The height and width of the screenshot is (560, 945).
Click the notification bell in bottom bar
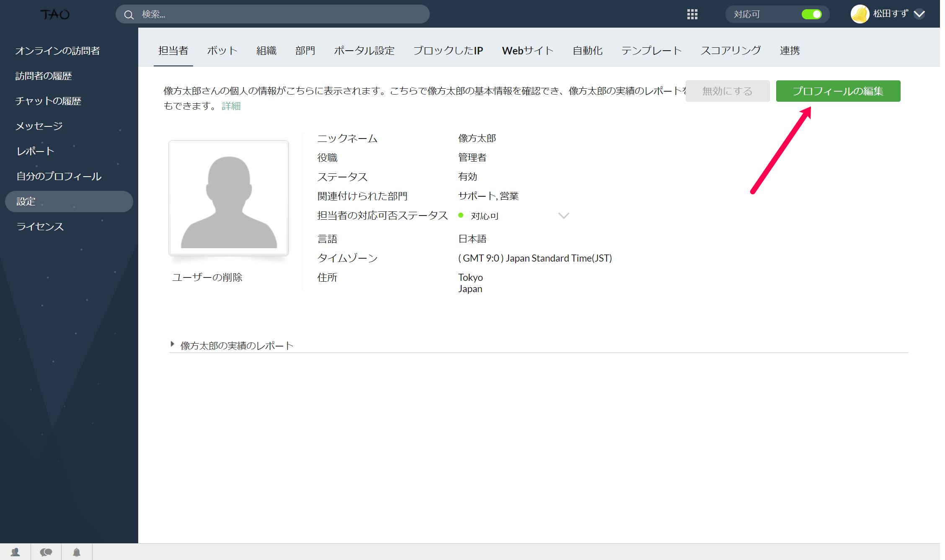point(77,552)
